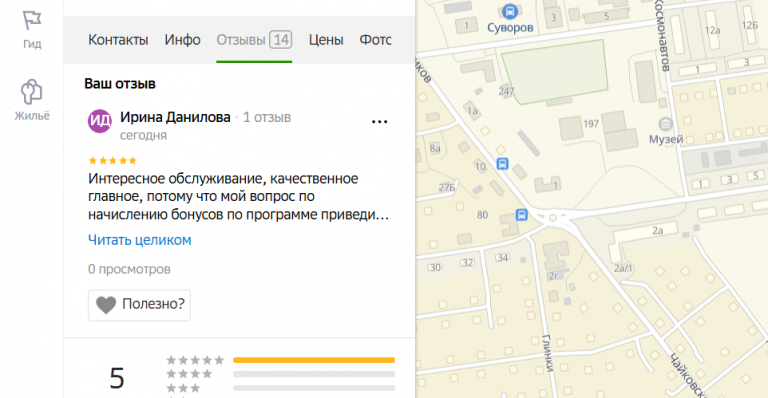Open the Отзывы tab
The height and width of the screenshot is (398, 768).
254,40
